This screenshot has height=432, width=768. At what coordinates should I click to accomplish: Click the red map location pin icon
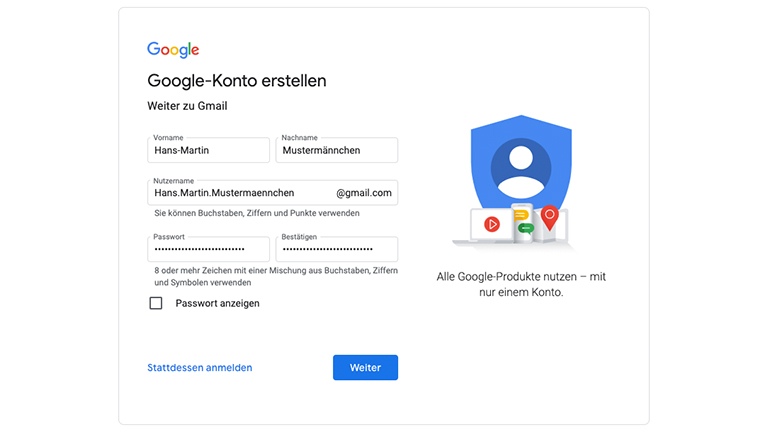(x=549, y=214)
